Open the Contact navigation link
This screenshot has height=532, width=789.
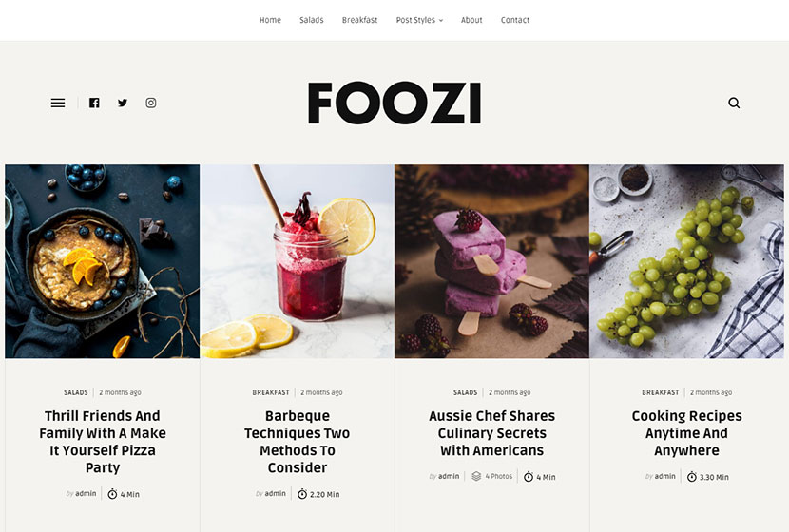pyautogui.click(x=515, y=20)
